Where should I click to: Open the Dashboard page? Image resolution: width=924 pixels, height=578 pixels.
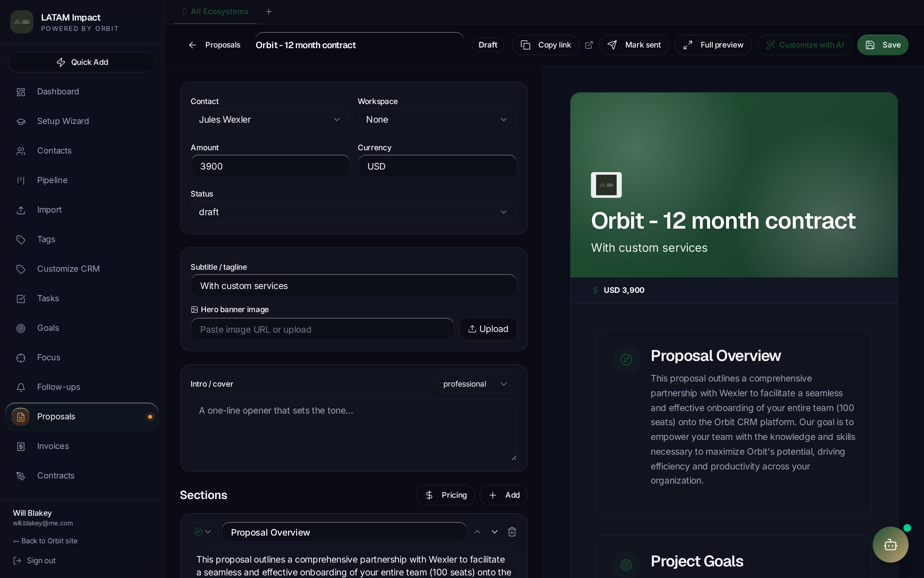point(82,92)
